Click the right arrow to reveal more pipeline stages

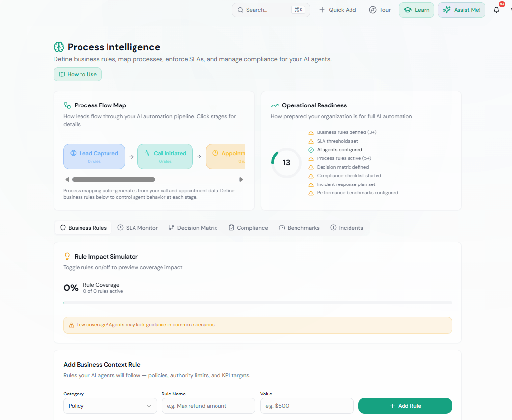[x=241, y=179]
